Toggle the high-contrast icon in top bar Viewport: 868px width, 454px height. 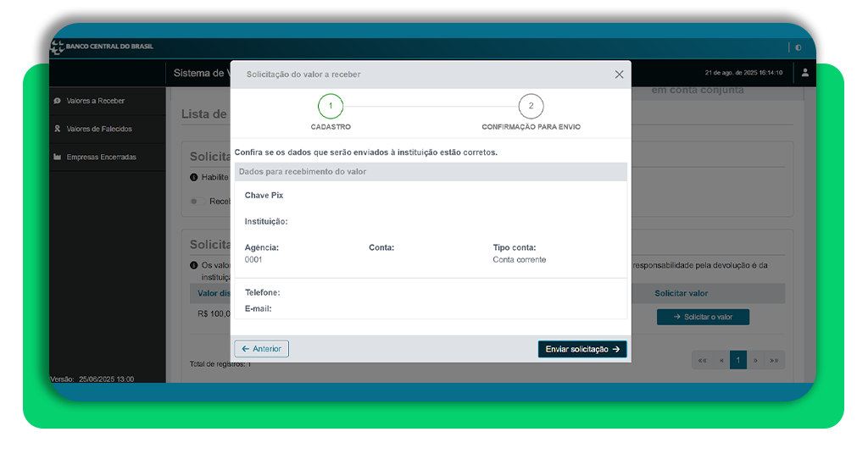[x=798, y=47]
